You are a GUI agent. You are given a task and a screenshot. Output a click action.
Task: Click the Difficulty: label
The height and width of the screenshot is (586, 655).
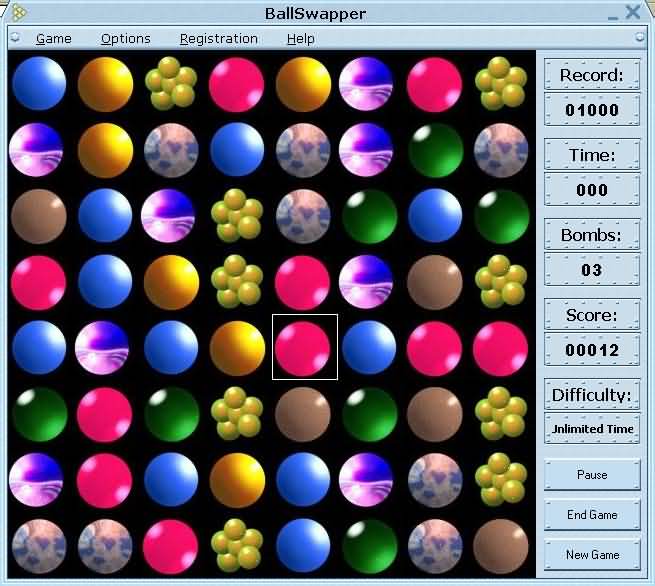click(592, 395)
